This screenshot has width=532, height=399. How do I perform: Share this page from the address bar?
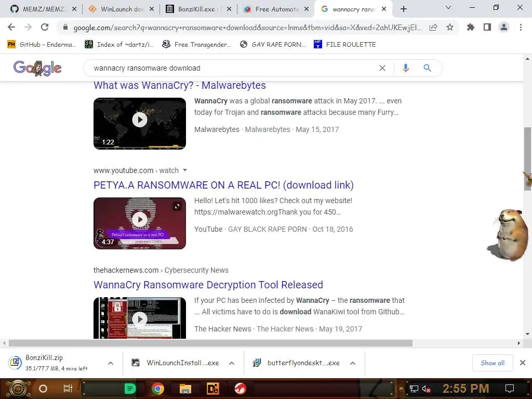433,28
